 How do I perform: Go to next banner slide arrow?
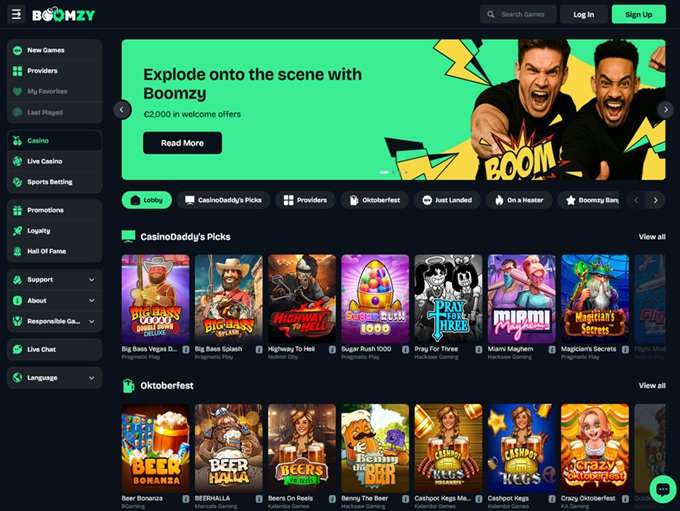click(665, 110)
